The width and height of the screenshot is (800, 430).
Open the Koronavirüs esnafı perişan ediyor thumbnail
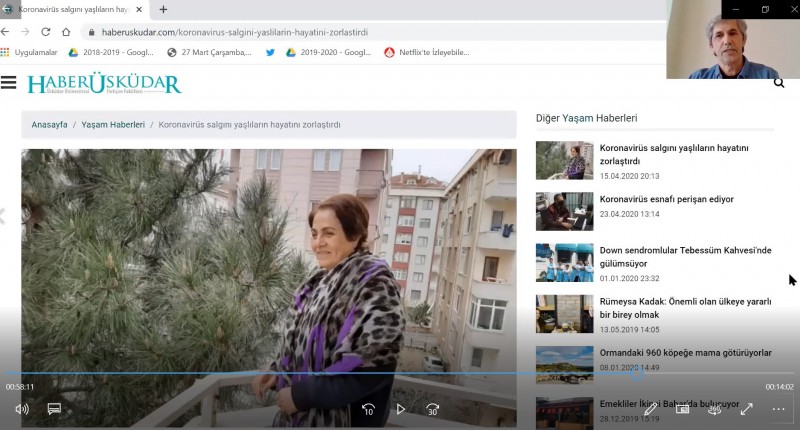(x=564, y=212)
